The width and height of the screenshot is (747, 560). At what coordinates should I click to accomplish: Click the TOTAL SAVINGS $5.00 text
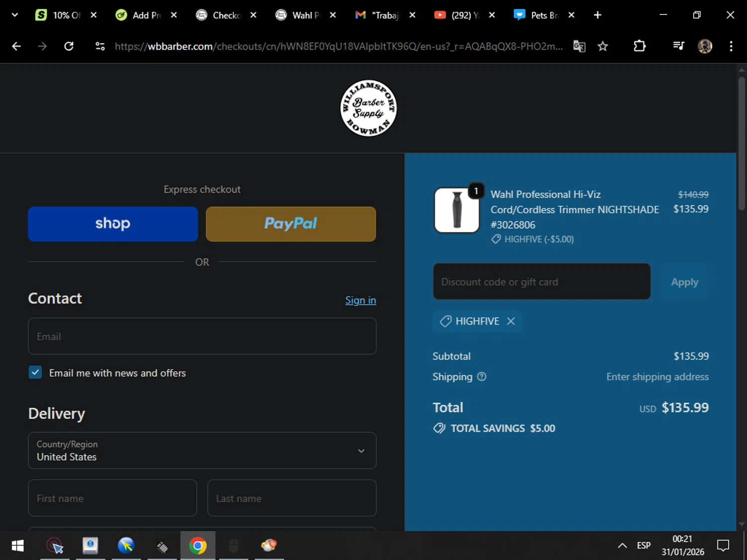(x=503, y=429)
